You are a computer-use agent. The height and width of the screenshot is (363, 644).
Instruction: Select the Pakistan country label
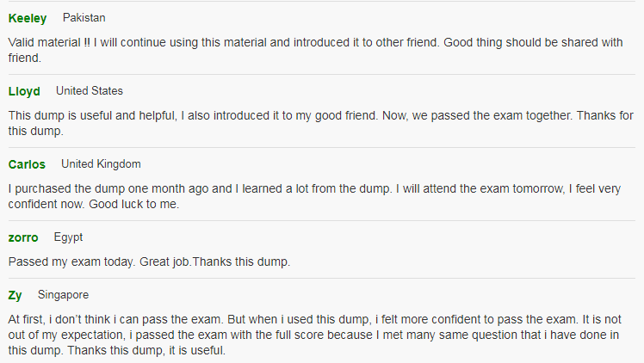84,18
